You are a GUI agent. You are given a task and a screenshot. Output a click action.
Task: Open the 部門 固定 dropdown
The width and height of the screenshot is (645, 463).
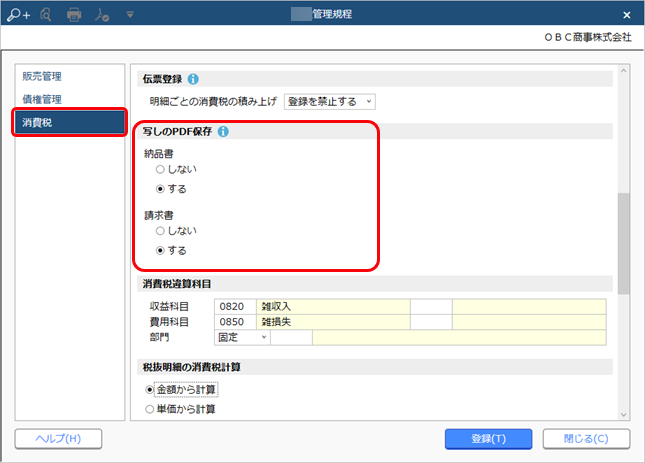pyautogui.click(x=242, y=338)
